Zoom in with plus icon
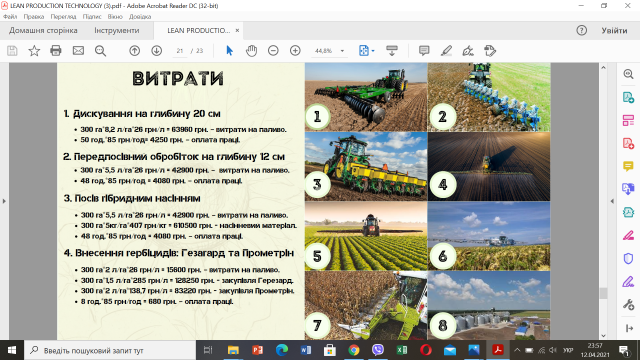 pyautogui.click(x=295, y=51)
